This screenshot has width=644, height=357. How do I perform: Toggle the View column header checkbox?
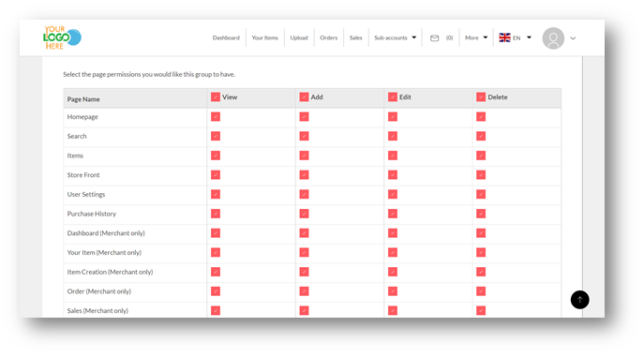pyautogui.click(x=216, y=97)
